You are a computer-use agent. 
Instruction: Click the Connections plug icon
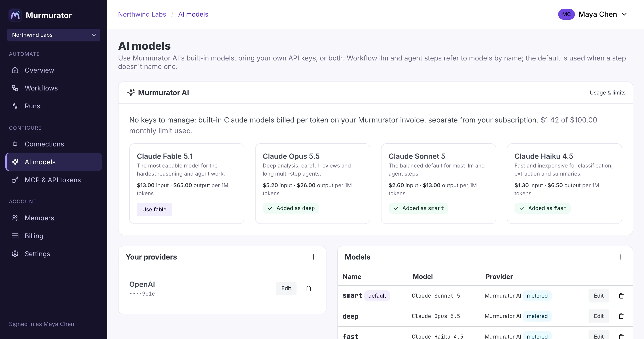click(15, 144)
